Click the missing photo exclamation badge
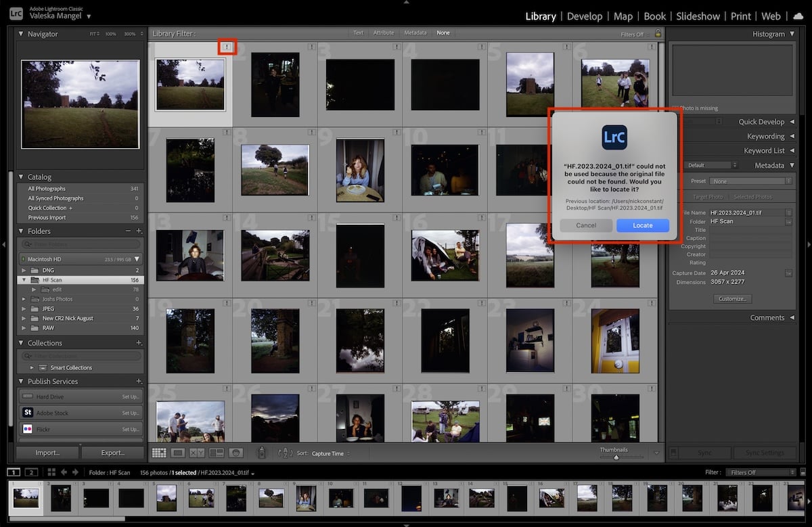 tap(227, 47)
